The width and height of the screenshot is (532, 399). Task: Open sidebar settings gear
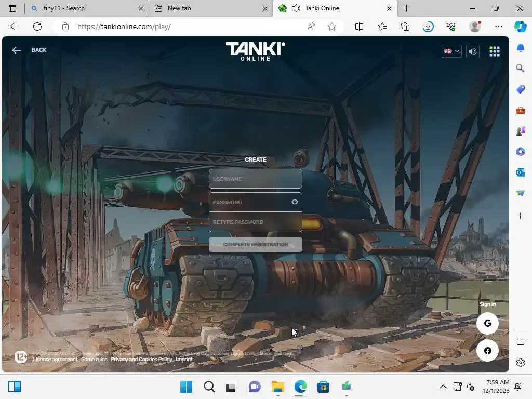pyautogui.click(x=520, y=363)
